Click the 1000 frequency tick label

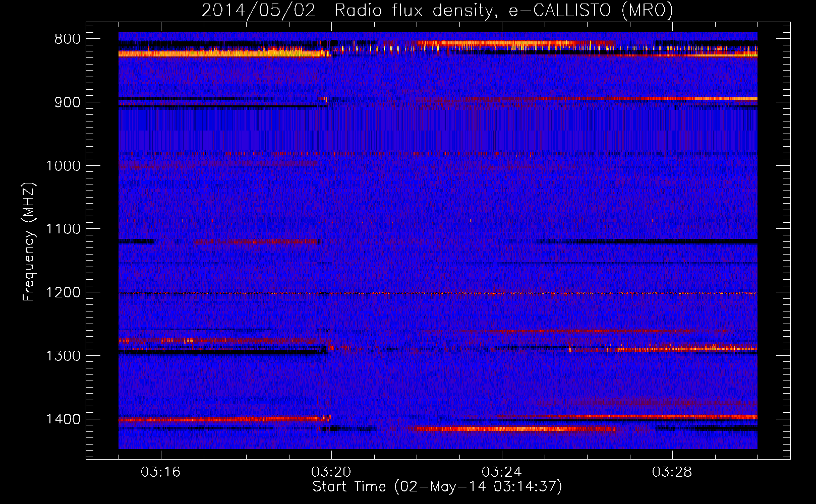63,166
